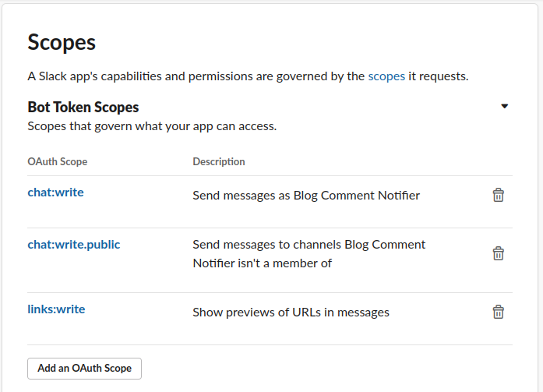Click the Scopes section heading
Screen dimensions: 543x392
pyautogui.click(x=62, y=42)
